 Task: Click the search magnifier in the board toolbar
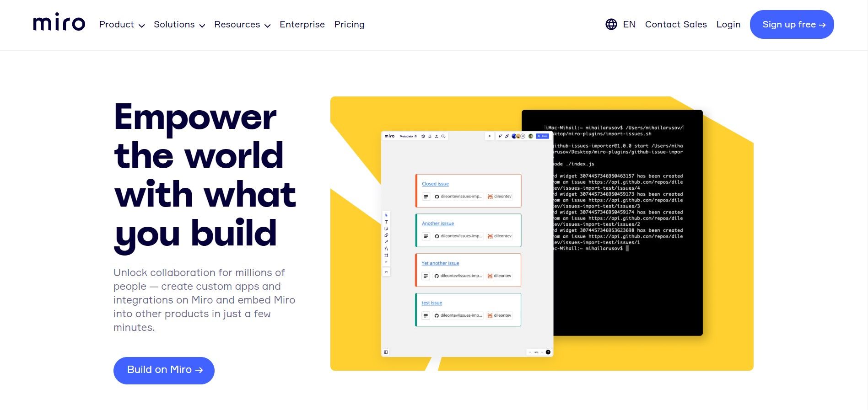point(443,136)
